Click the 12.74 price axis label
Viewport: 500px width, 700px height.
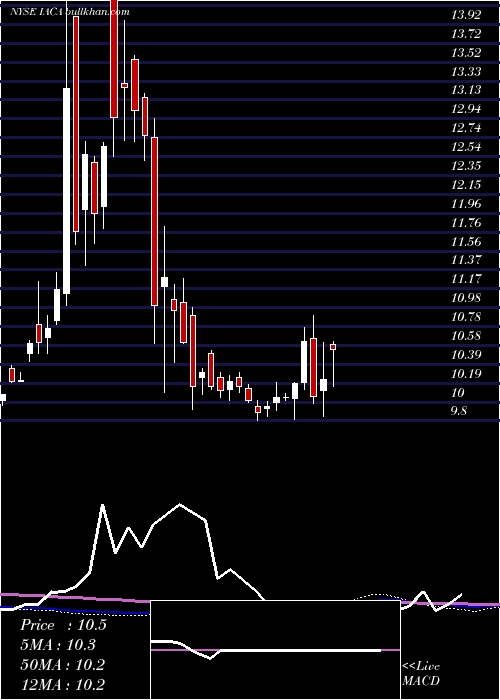click(466, 129)
